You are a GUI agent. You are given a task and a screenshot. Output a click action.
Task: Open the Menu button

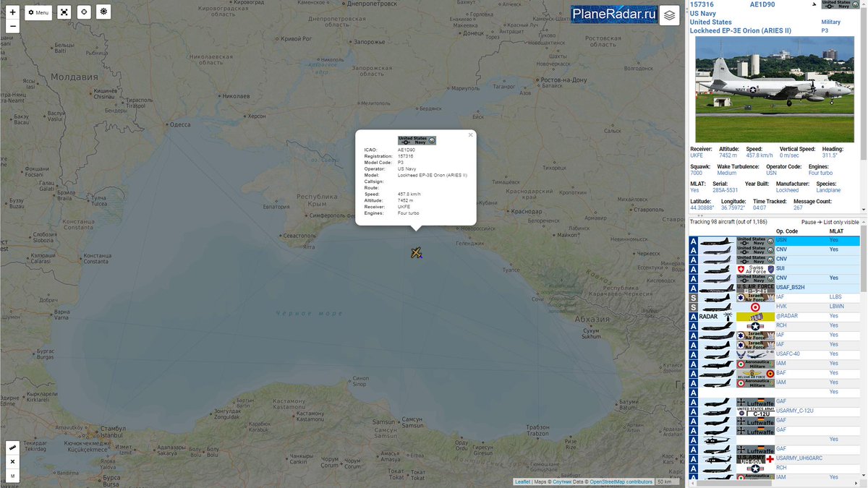pyautogui.click(x=38, y=12)
